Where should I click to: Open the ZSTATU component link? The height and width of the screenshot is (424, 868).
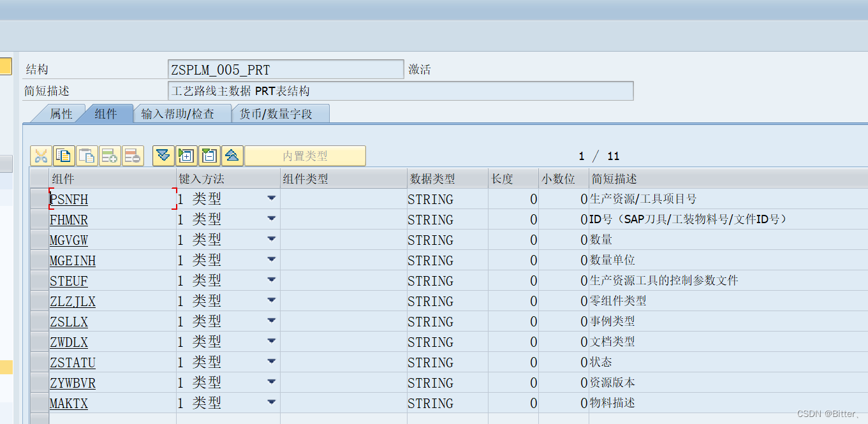[72, 362]
